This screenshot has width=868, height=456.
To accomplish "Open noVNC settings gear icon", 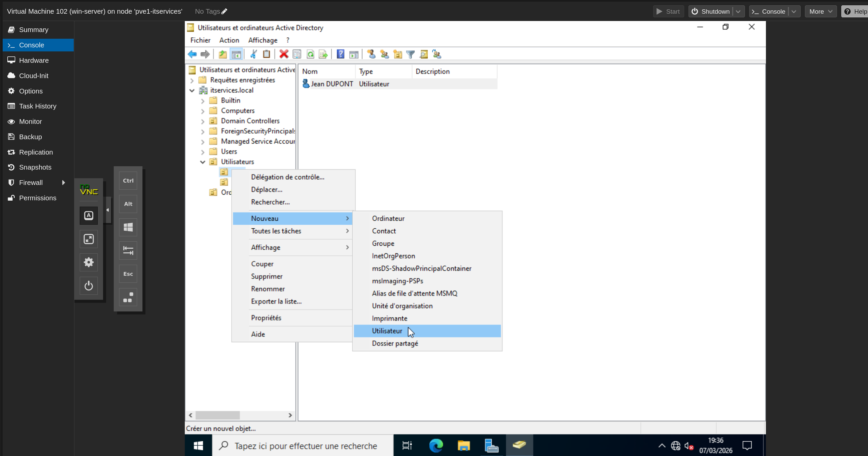I will point(89,262).
